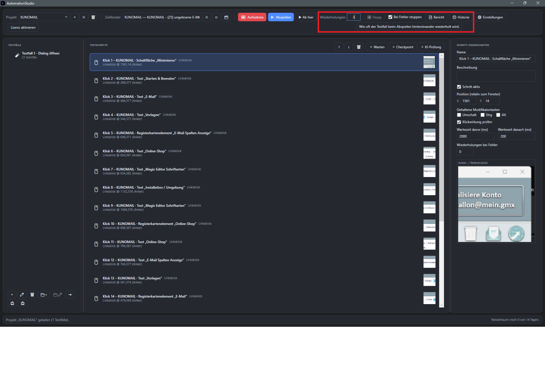Screen dimensions: 545x392
Task: Move the test case with the arrow icon
Action: click(x=70, y=295)
